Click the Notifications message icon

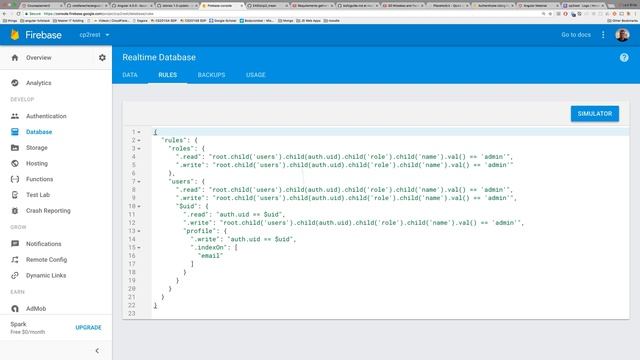15,244
